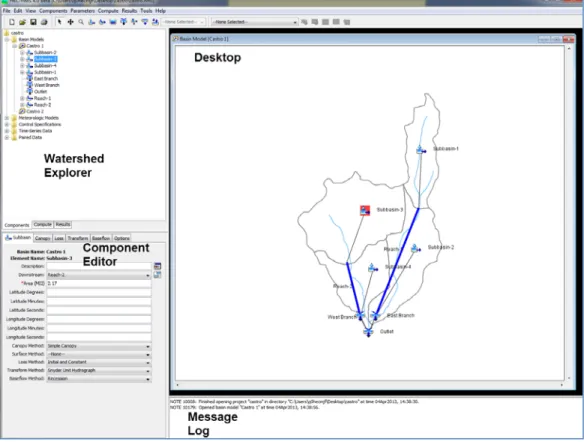Open the Baseflow Method dropdown

(x=99, y=379)
